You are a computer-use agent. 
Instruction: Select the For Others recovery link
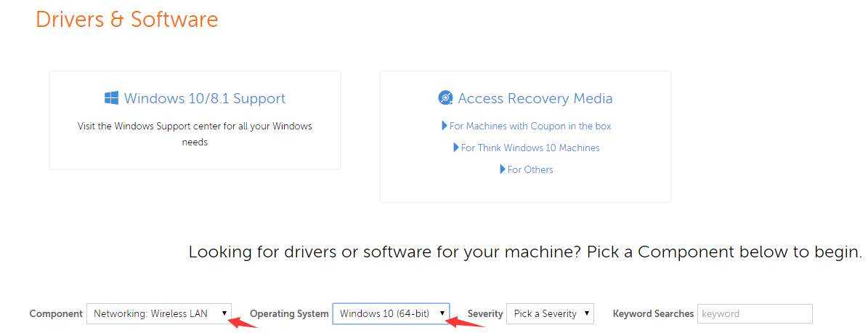pyautogui.click(x=530, y=169)
